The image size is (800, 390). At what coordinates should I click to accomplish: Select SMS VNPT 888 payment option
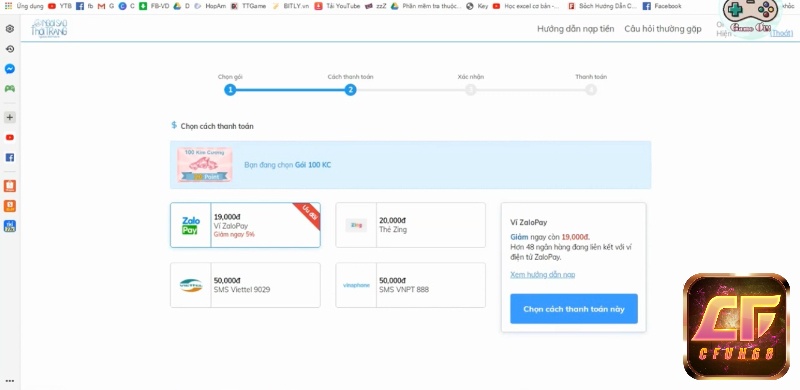pos(411,285)
